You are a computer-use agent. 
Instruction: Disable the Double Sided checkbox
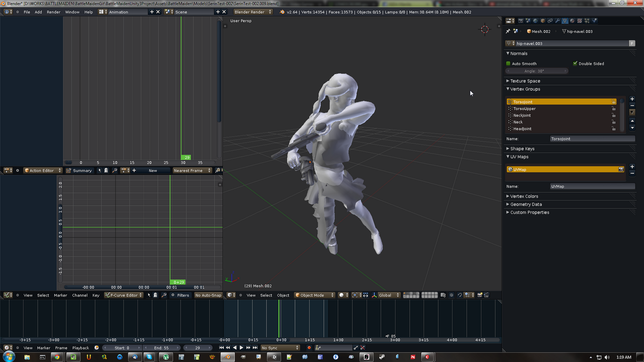pyautogui.click(x=575, y=64)
